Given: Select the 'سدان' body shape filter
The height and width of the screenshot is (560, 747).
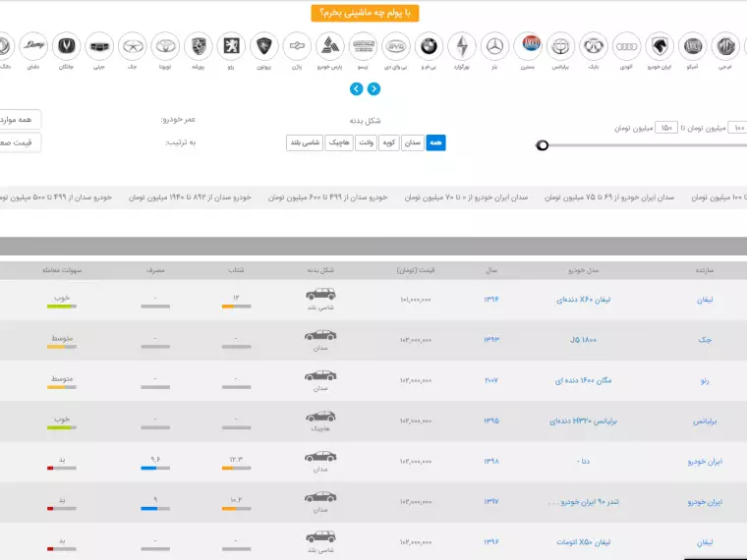Looking at the screenshot, I should pyautogui.click(x=413, y=142).
